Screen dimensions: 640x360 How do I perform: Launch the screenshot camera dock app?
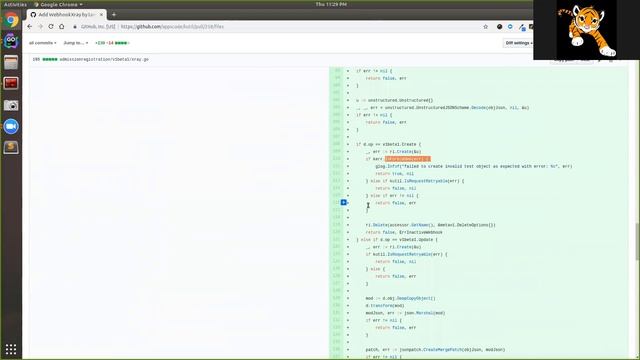11,105
